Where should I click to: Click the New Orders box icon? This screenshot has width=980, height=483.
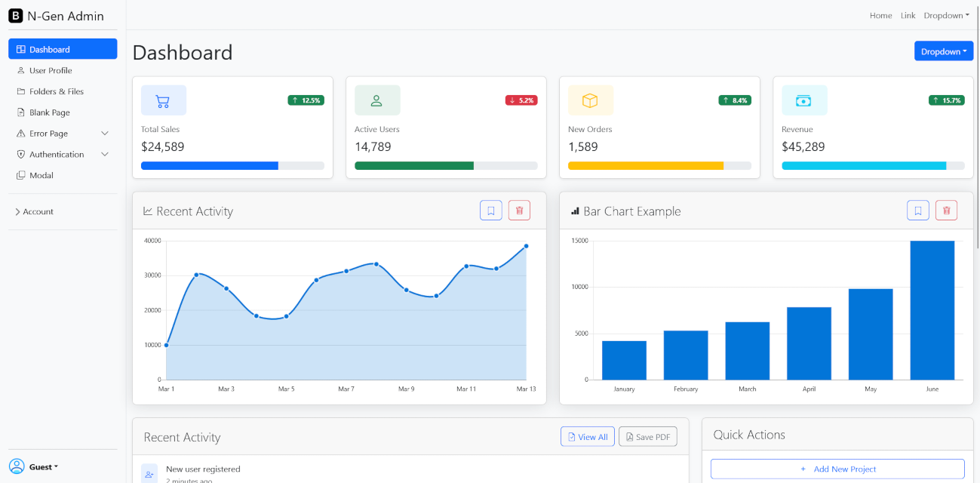coord(590,100)
